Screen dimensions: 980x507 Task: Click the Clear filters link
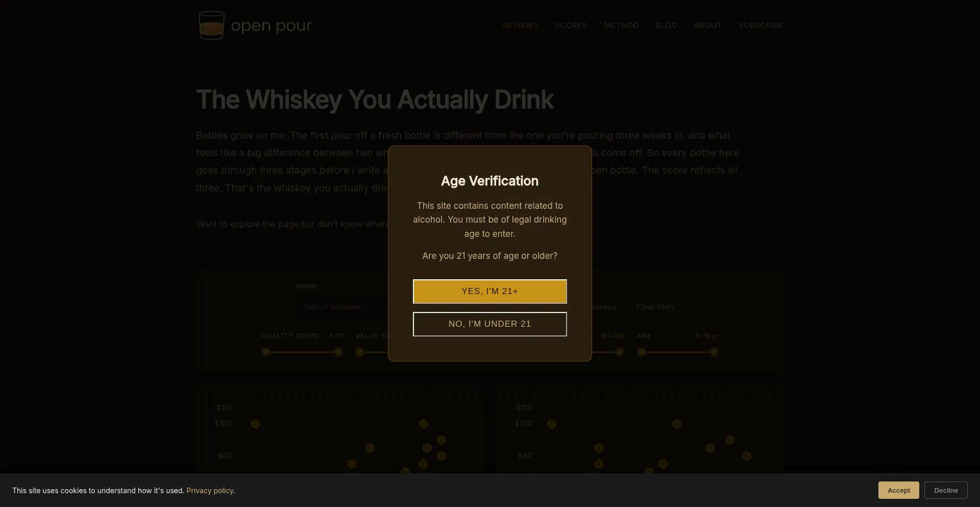pyautogui.click(x=655, y=307)
